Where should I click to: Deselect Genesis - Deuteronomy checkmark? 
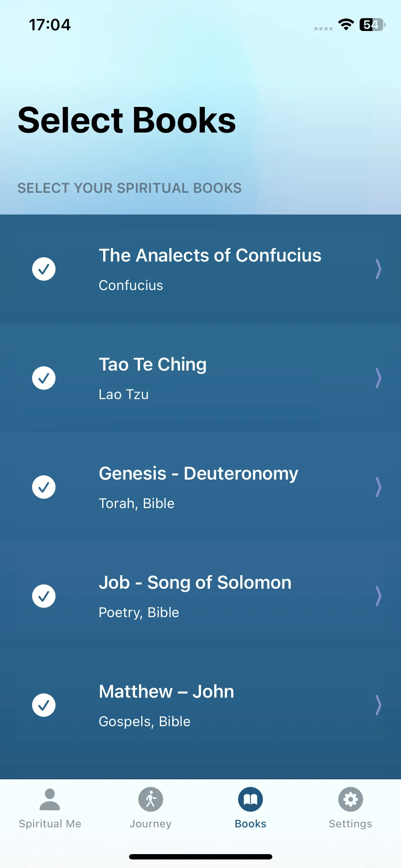tap(44, 487)
